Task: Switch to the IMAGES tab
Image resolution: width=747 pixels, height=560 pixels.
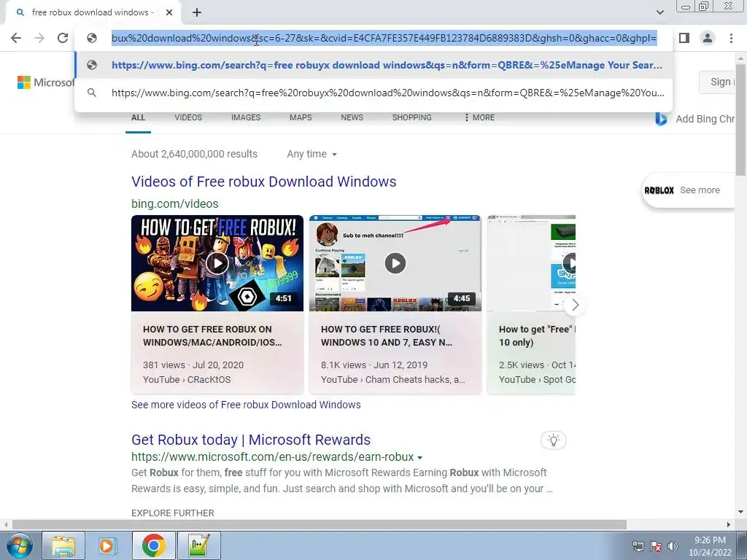Action: tap(246, 117)
